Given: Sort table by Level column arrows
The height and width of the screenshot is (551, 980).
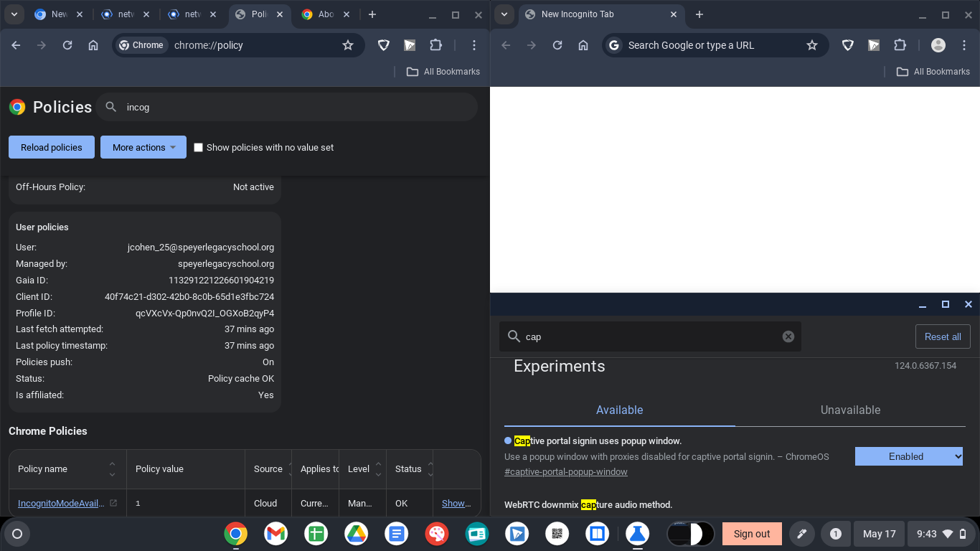Looking at the screenshot, I should point(378,469).
